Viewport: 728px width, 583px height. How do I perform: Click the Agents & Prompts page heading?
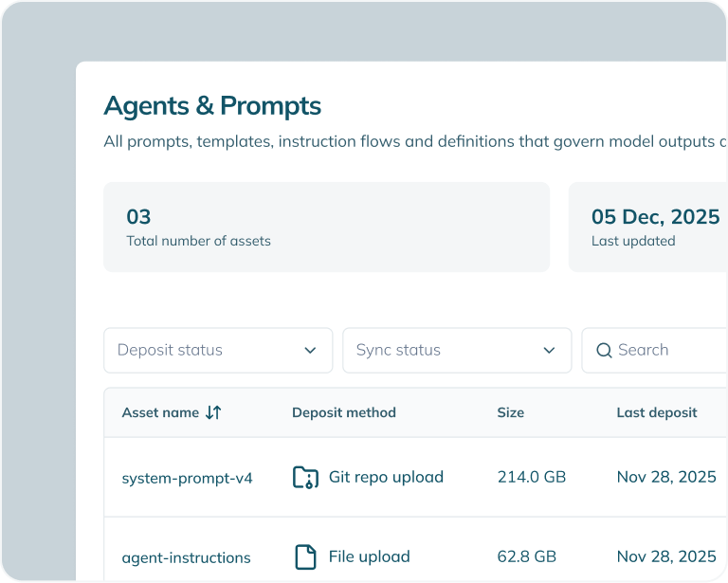[x=212, y=106]
